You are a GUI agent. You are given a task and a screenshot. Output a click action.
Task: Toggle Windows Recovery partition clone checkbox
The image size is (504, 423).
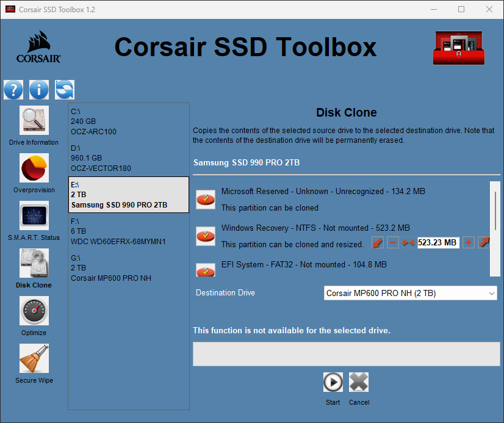click(x=206, y=236)
